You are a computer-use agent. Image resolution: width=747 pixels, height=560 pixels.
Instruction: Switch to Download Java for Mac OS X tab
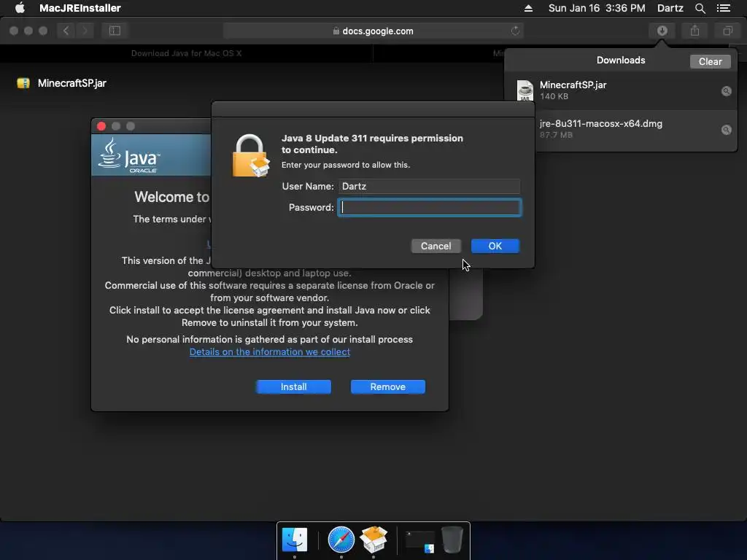[186, 53]
